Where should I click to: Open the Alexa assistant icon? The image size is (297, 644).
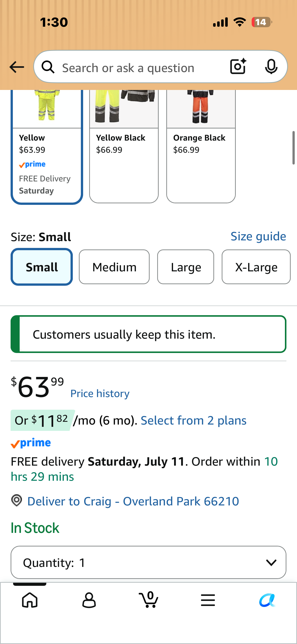267,600
